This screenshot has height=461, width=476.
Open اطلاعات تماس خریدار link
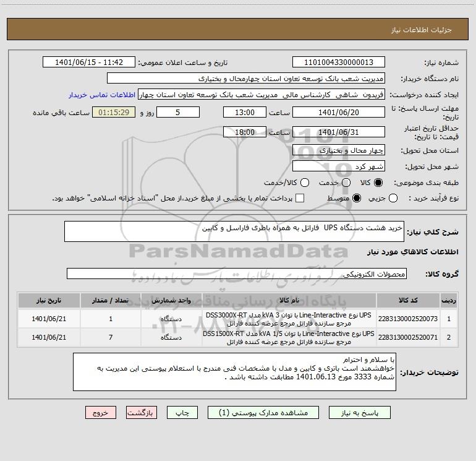click(102, 95)
